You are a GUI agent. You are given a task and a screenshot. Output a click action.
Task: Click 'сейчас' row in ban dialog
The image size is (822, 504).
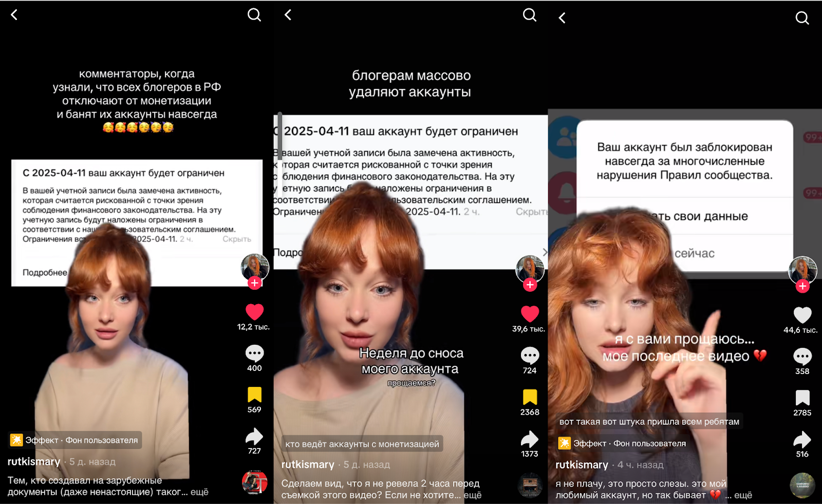point(684,253)
